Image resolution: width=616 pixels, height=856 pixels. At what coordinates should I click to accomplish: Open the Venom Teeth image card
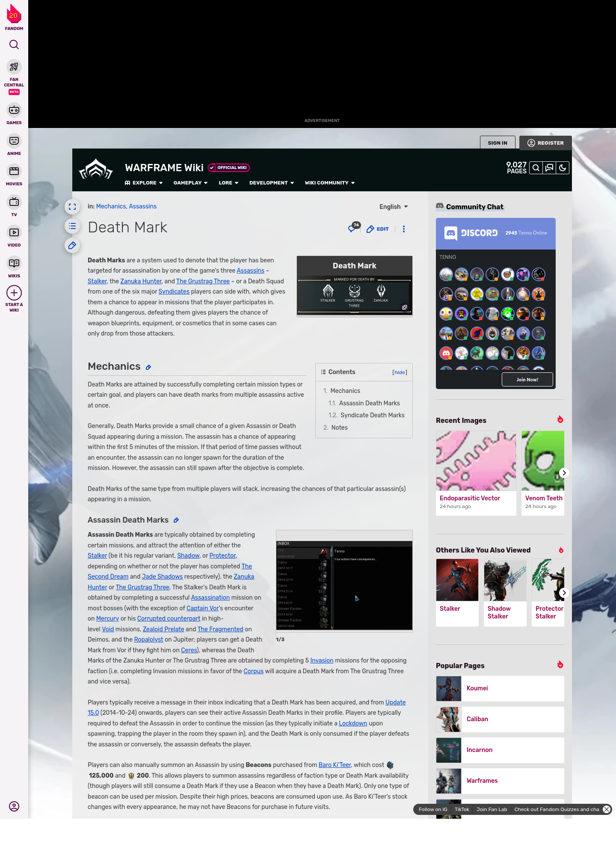pos(543,473)
